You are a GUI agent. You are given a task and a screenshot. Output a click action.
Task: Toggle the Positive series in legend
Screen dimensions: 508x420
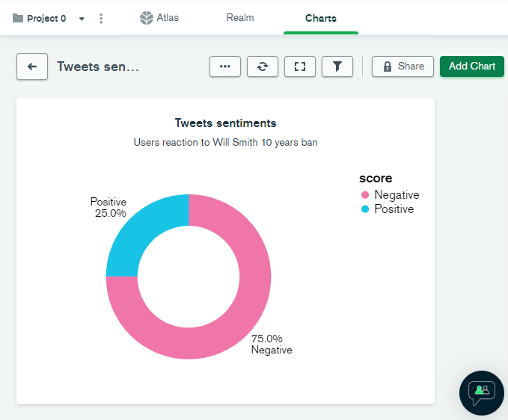tap(388, 209)
